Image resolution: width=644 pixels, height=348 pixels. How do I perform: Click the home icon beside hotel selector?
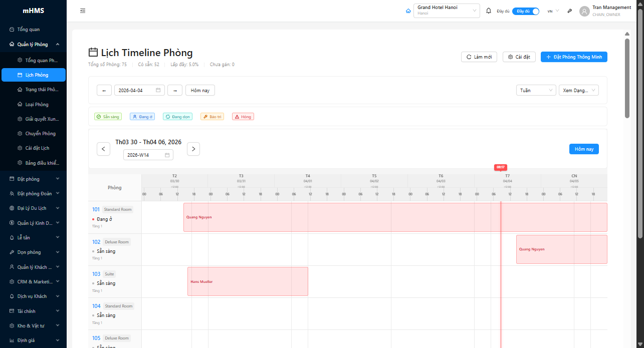pos(408,11)
